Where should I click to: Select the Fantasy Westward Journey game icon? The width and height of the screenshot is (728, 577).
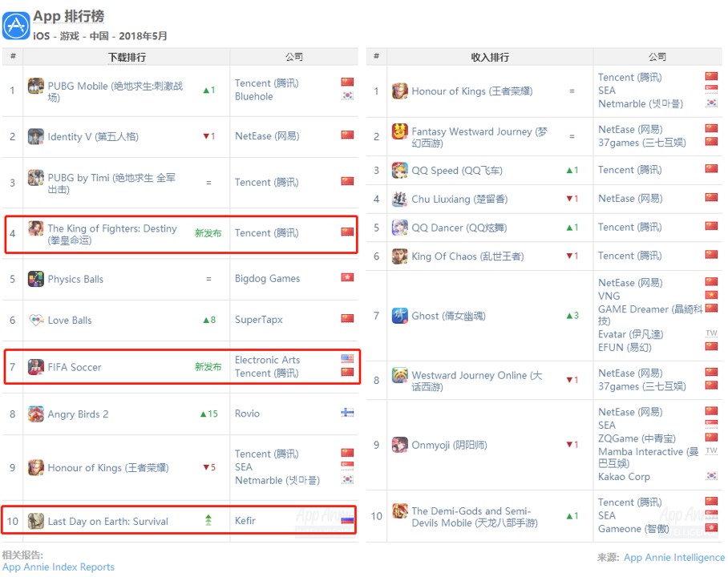pos(400,132)
